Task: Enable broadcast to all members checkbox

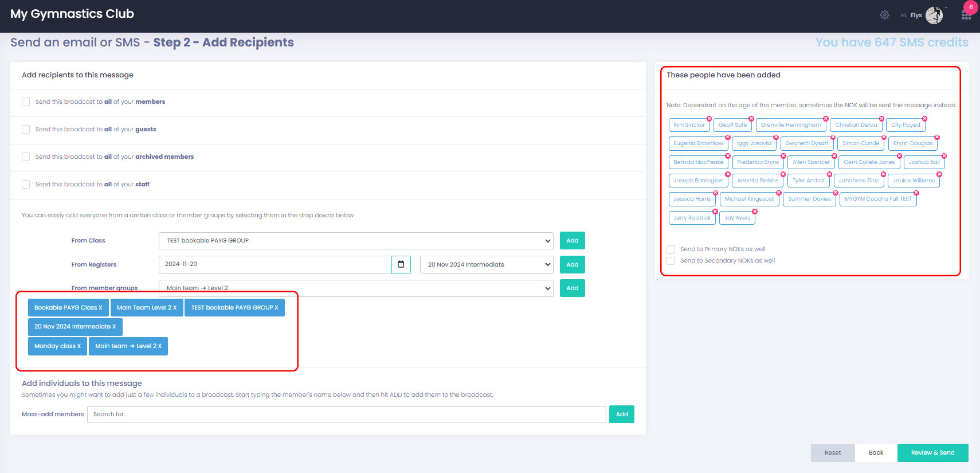Action: (26, 102)
